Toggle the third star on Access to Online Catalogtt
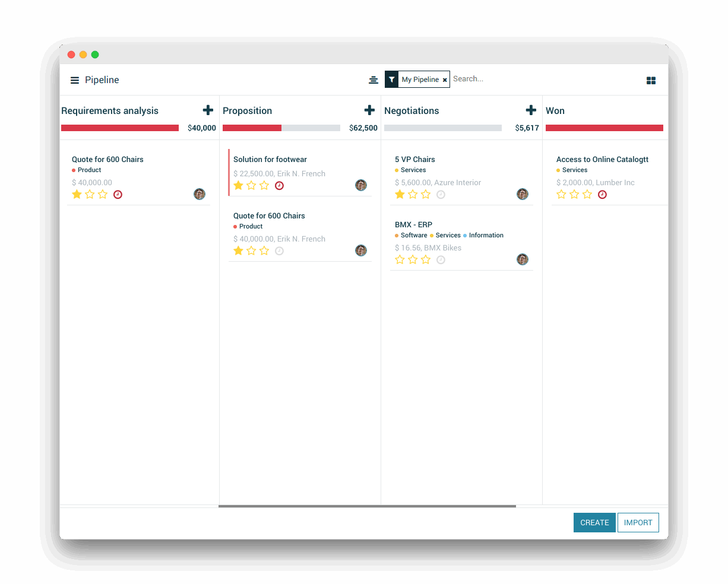This screenshot has height=584, width=728. click(x=587, y=195)
